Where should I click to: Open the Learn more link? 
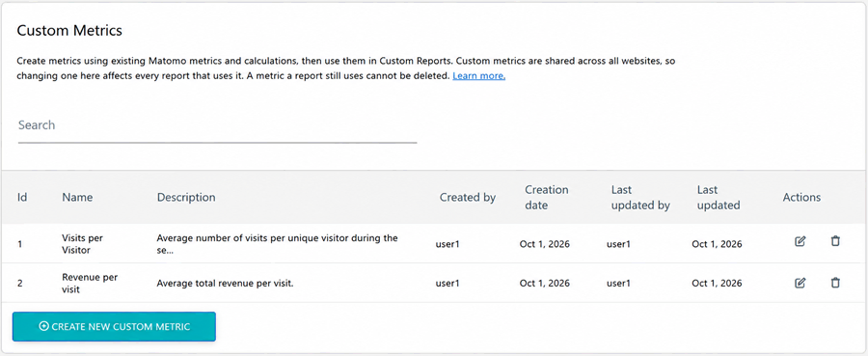[x=478, y=76]
